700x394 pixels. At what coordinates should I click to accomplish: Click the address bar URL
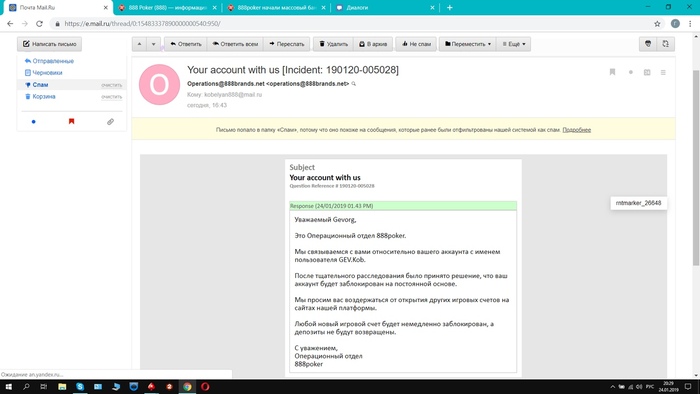point(142,24)
